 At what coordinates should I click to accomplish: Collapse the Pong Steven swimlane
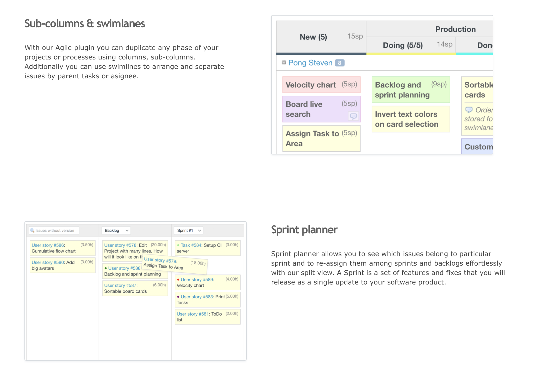(x=284, y=63)
